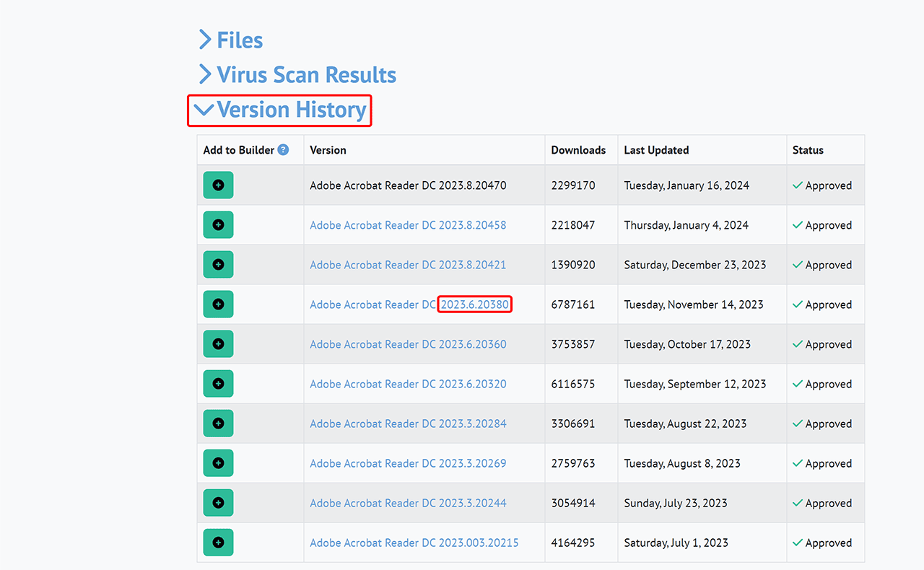Viewport: 924px width, 570px height.
Task: Collapse the Version History section
Action: [x=280, y=110]
